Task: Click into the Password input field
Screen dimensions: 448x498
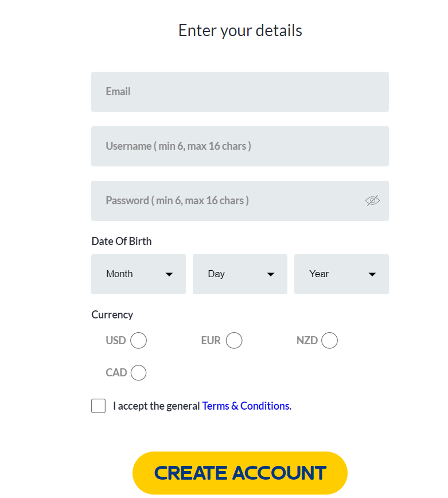Action: click(229, 200)
